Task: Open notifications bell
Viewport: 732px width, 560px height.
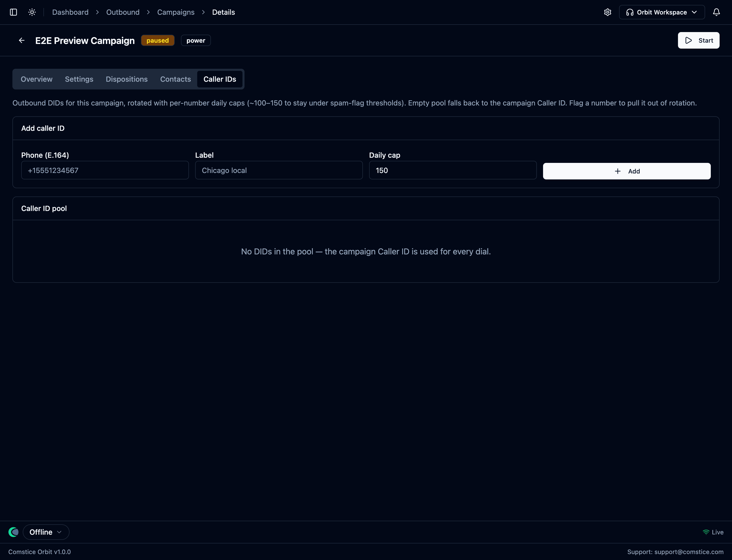Action: tap(716, 12)
